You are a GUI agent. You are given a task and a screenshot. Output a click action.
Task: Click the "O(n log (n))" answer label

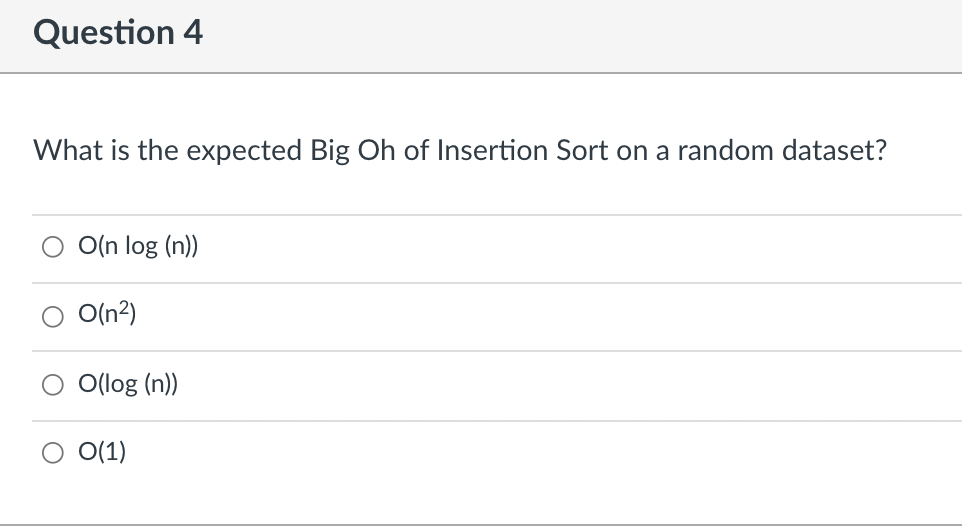click(x=139, y=247)
